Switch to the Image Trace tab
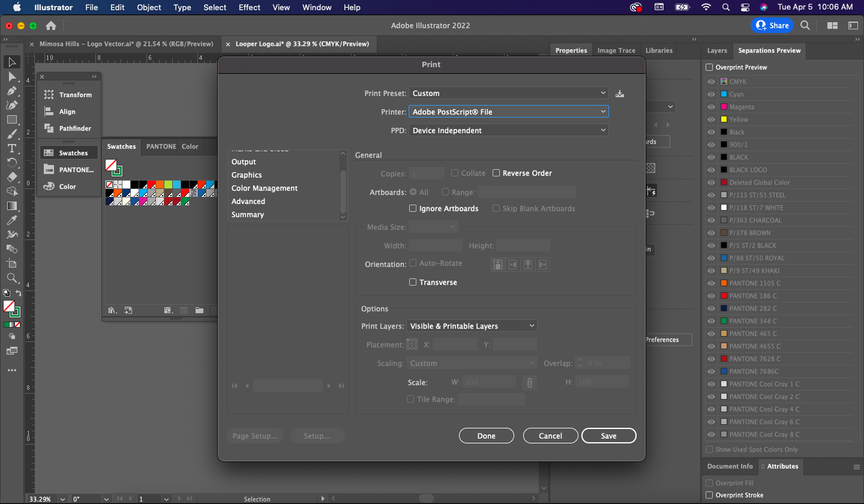Image resolution: width=864 pixels, height=504 pixels. (x=616, y=50)
